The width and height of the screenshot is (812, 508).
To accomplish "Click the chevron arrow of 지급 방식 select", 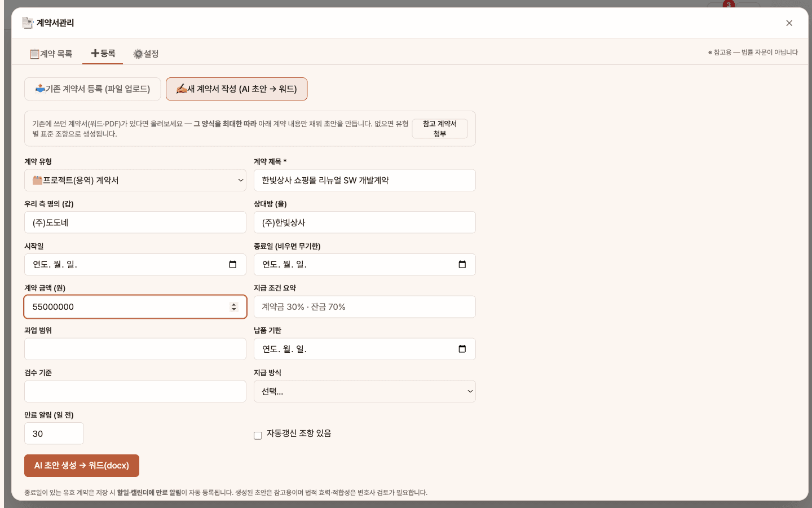I will pyautogui.click(x=470, y=391).
